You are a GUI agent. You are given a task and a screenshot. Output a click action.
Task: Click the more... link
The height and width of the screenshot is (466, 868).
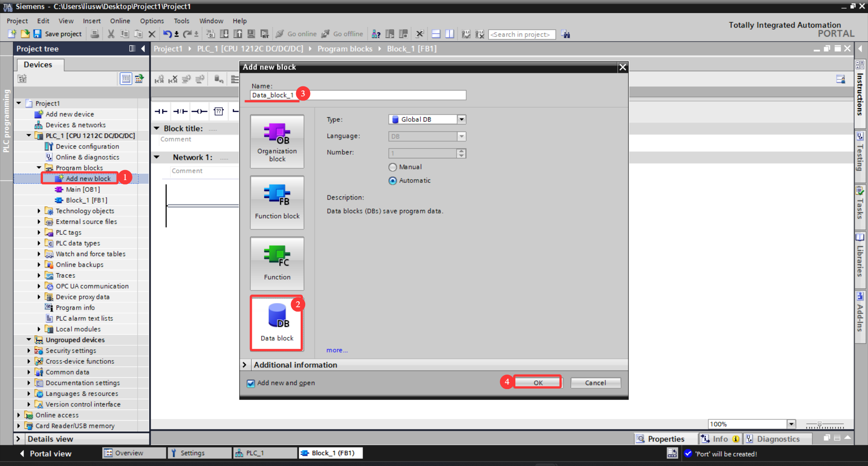(x=337, y=350)
